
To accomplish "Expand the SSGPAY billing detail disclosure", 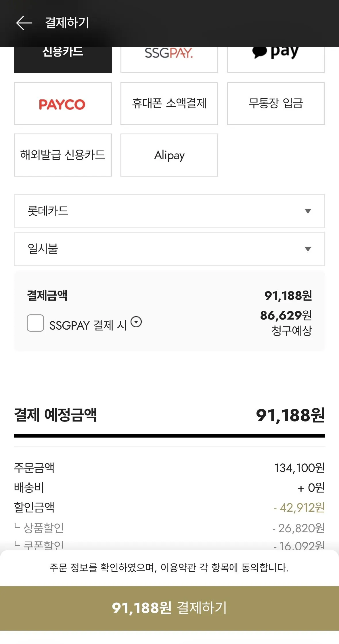I will coord(136,323).
